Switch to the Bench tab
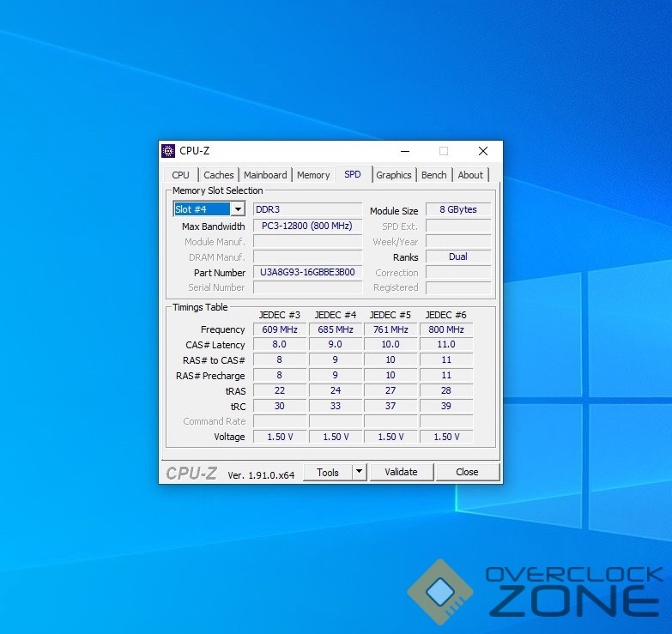The width and height of the screenshot is (672, 634). [433, 175]
